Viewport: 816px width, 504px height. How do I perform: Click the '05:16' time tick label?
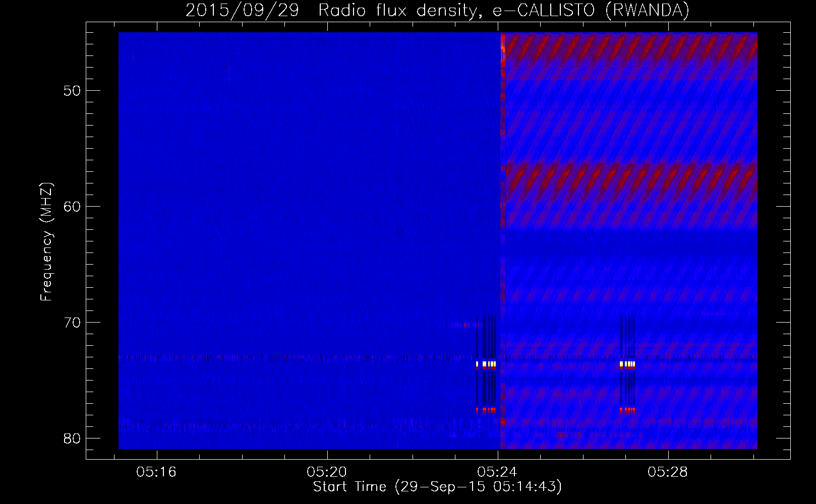156,472
